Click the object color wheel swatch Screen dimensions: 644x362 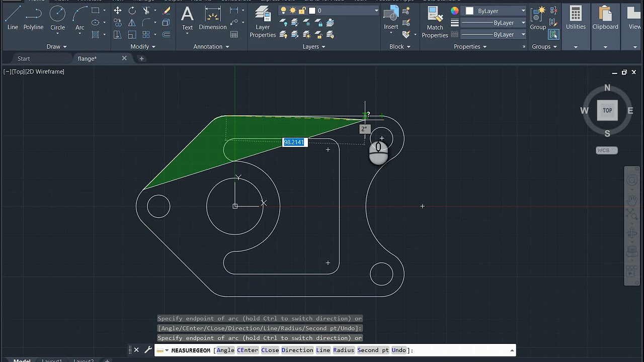(x=455, y=11)
